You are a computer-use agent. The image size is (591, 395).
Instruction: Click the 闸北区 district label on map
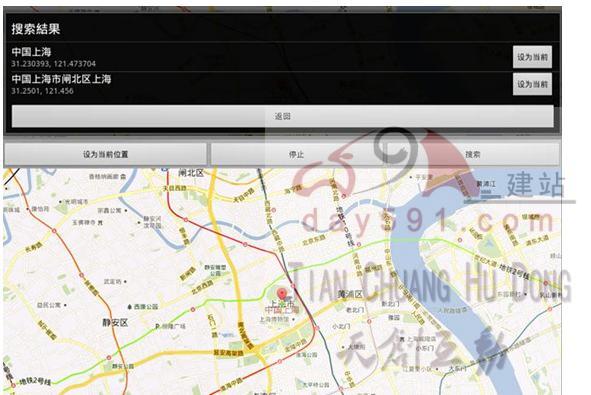191,173
